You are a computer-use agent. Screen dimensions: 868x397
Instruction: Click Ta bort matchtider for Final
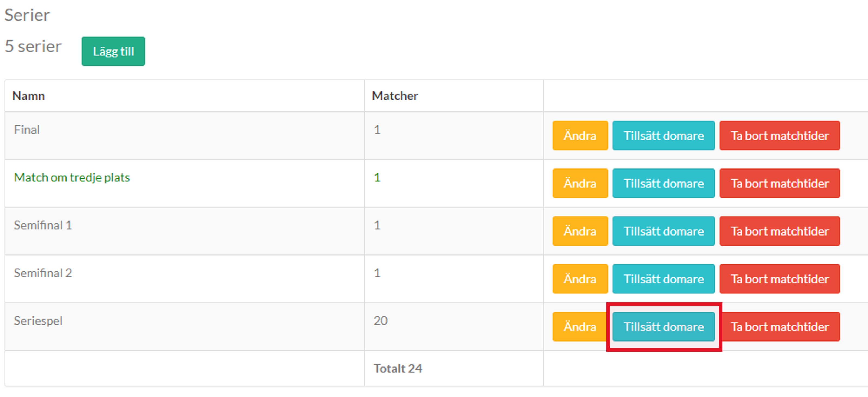pos(779,135)
